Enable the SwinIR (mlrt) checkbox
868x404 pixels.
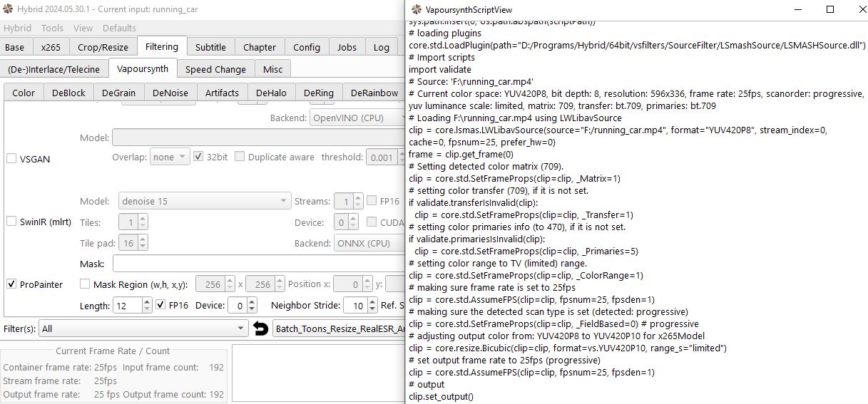pos(11,222)
